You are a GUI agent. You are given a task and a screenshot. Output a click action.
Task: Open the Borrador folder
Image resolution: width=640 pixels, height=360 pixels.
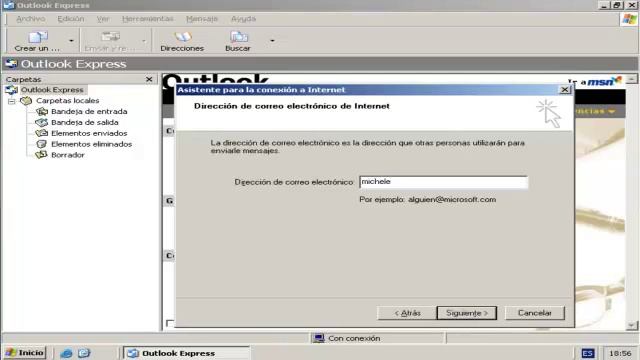click(x=68, y=155)
